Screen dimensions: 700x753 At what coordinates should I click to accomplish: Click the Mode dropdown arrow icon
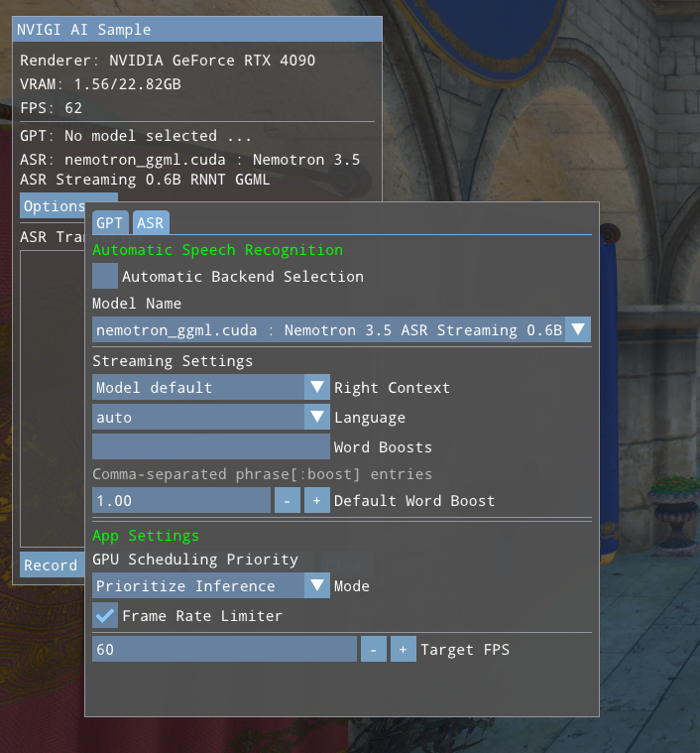pos(317,585)
